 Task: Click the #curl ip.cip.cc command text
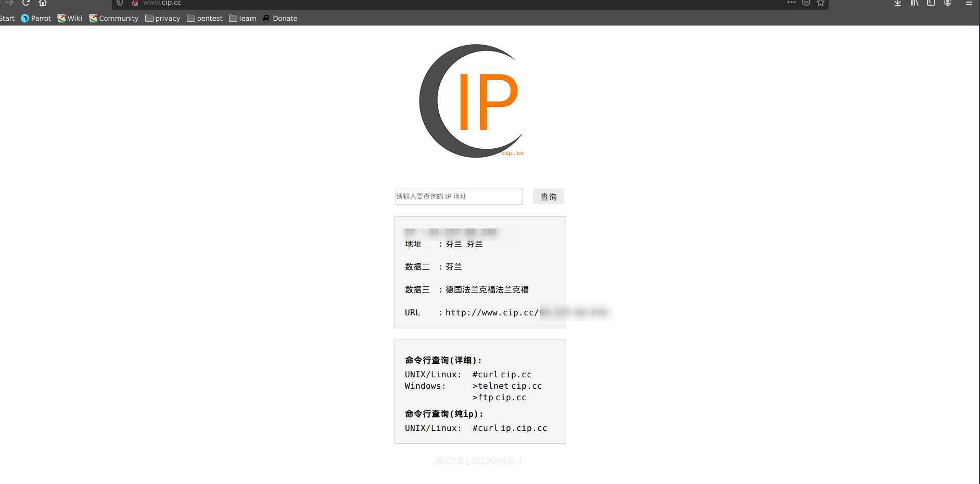click(x=510, y=428)
